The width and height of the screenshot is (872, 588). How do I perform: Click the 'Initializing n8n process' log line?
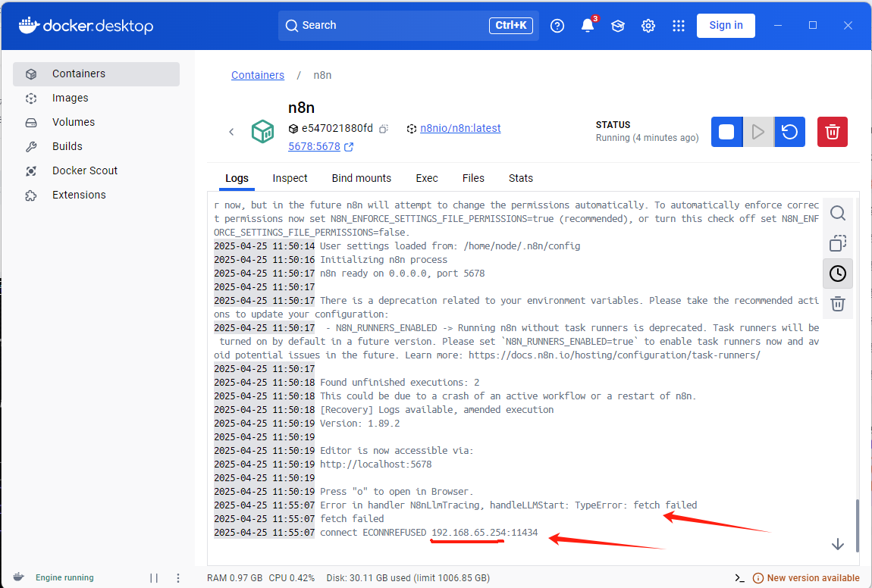click(384, 260)
